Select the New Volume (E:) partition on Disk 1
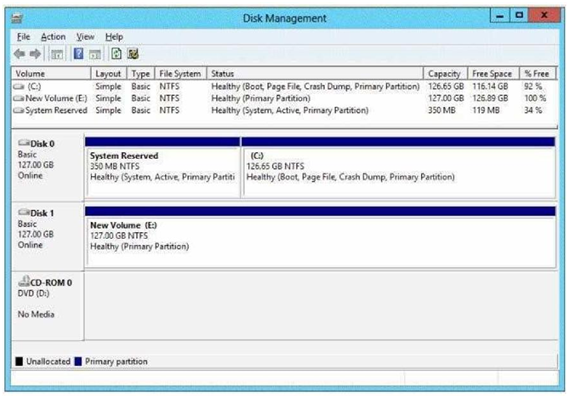The width and height of the screenshot is (569, 398). tap(320, 237)
